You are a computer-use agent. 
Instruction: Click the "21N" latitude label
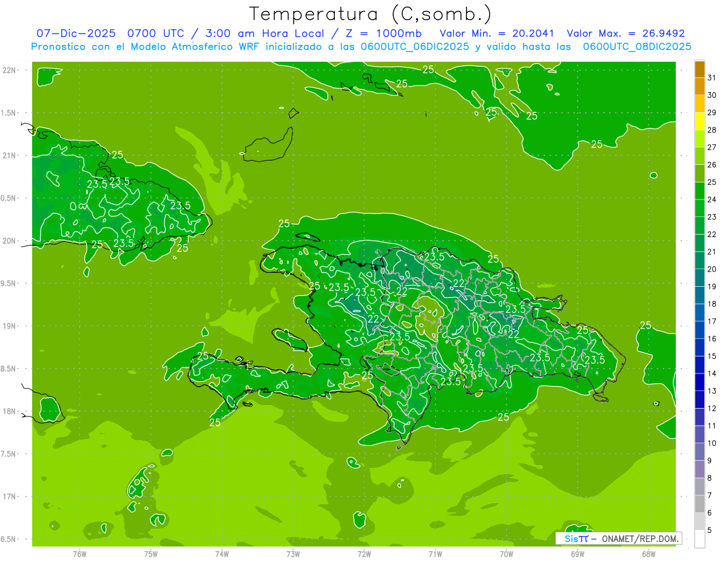tap(10, 156)
